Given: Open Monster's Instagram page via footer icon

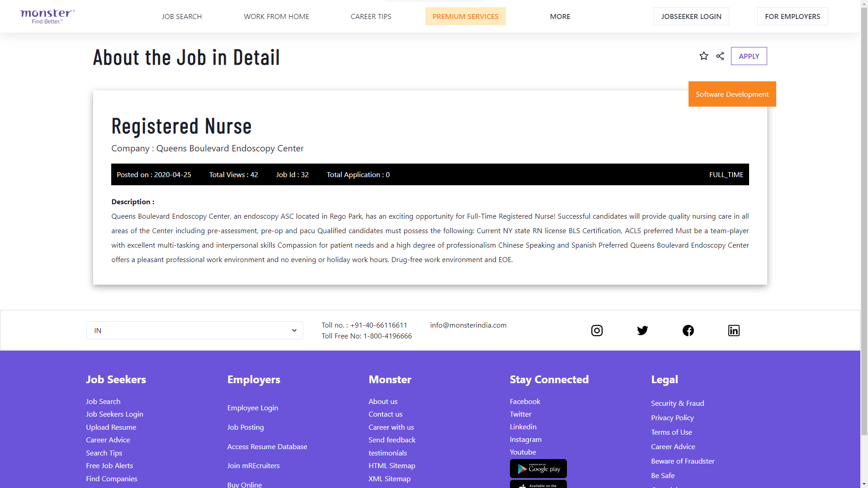Looking at the screenshot, I should point(597,330).
